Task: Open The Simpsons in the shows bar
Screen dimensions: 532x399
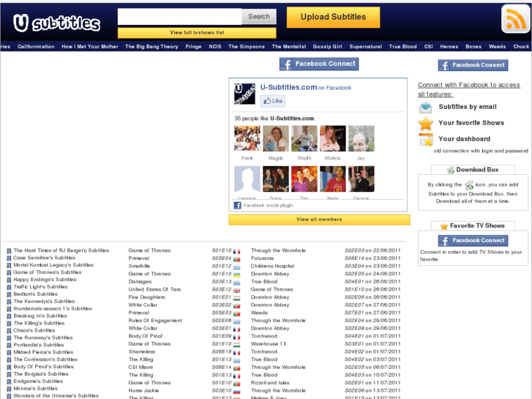Action: pos(247,47)
